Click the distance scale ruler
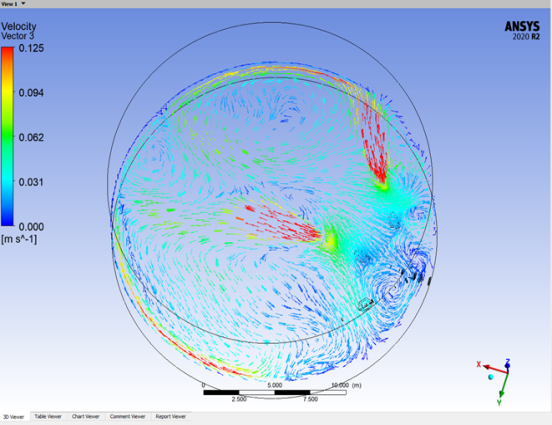The height and width of the screenshot is (425, 552). (x=275, y=392)
